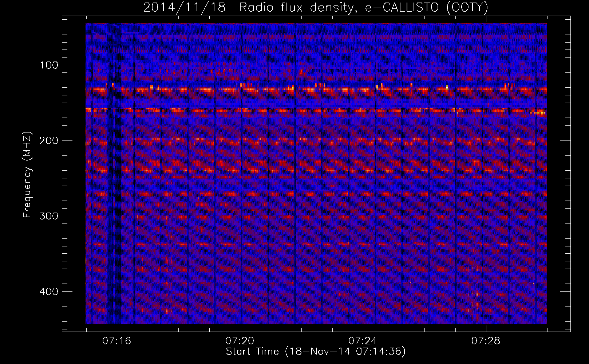Click the 'Frequency (MHZ)' axis label

point(27,175)
